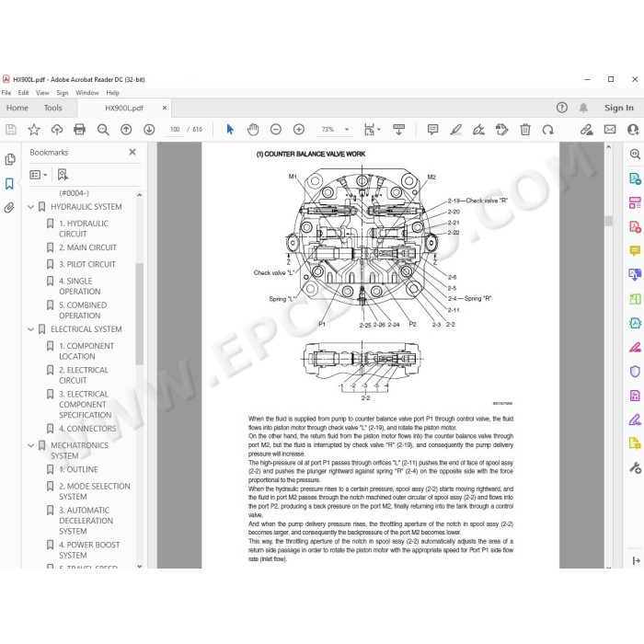Image resolution: width=644 pixels, height=644 pixels.
Task: Open Protect shield tool in right pane
Action: pyautogui.click(x=635, y=372)
